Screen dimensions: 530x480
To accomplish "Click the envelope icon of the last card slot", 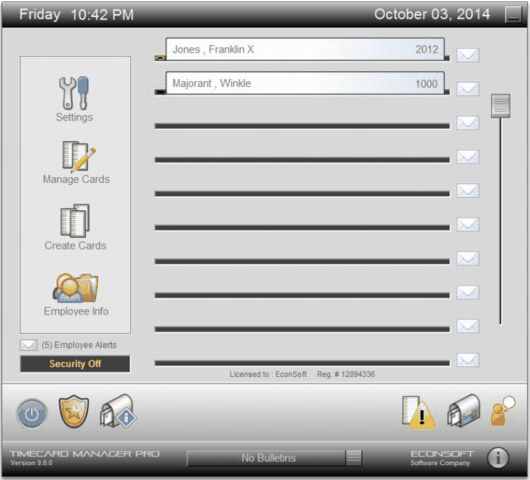I will tap(468, 360).
